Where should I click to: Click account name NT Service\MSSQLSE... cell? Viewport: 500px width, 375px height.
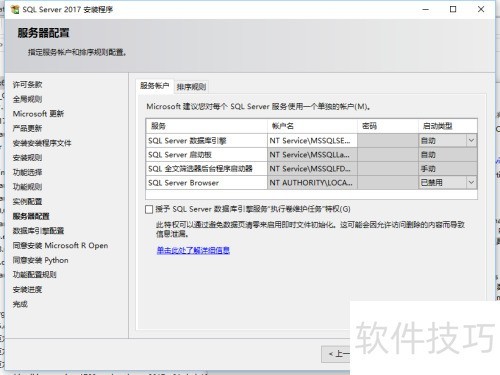[312, 141]
